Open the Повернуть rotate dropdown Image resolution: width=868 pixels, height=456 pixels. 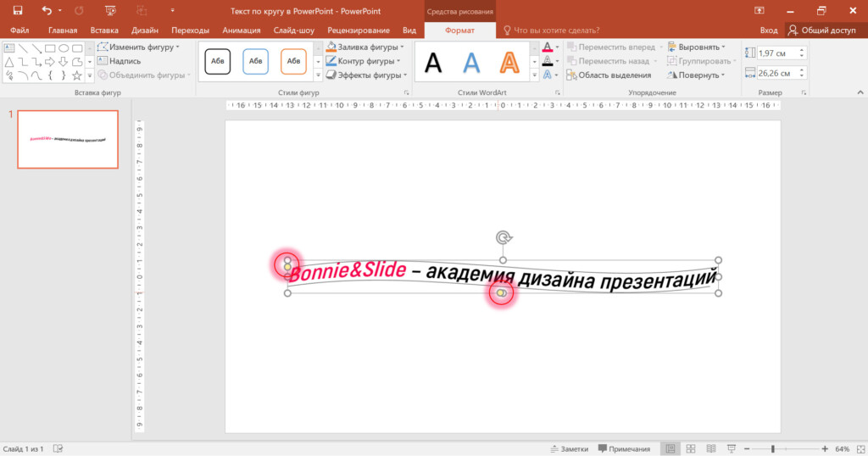tap(697, 75)
